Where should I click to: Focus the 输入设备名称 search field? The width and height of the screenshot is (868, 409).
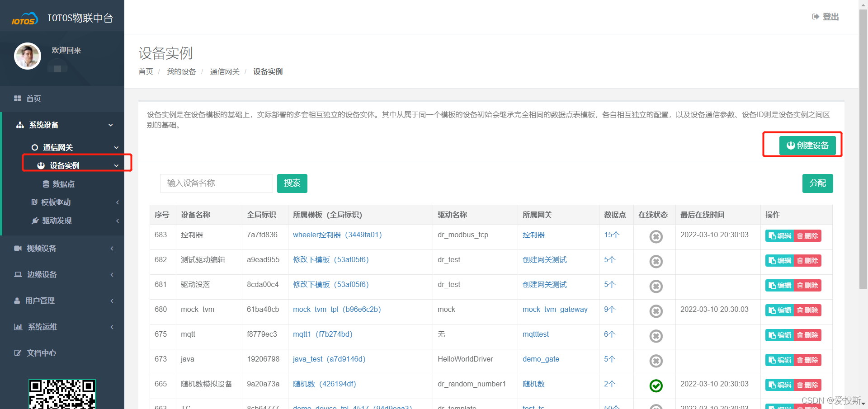click(x=216, y=183)
